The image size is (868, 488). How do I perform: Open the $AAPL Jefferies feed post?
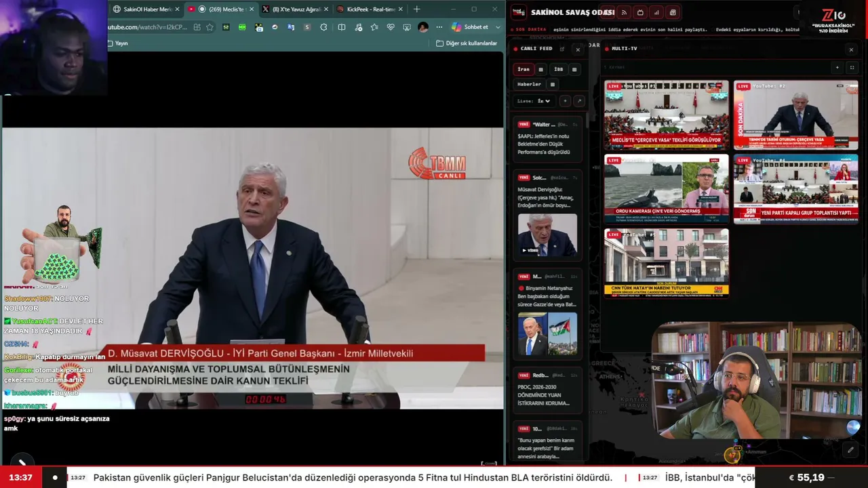tap(547, 139)
